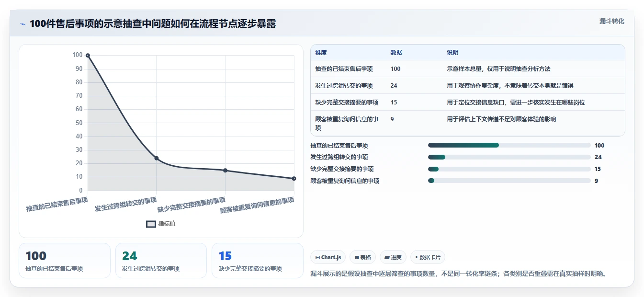Click progress bar for 发生过跨组转交的事项
Screen dimensions: 644x297
[x=509, y=157]
